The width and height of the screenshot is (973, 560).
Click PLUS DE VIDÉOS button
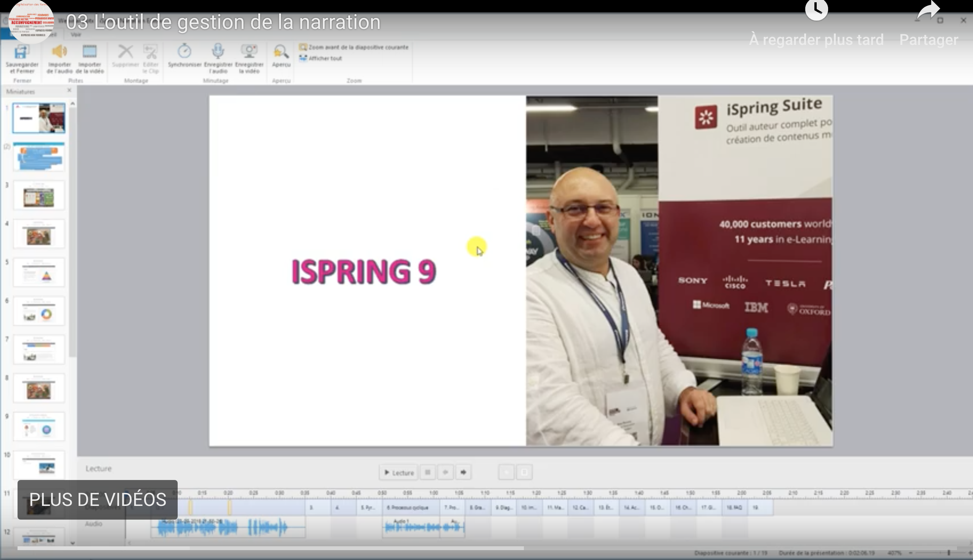coord(97,499)
